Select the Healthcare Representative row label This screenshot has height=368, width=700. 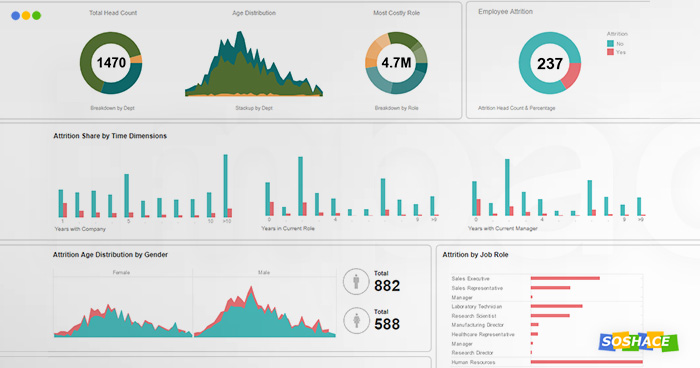coord(483,335)
